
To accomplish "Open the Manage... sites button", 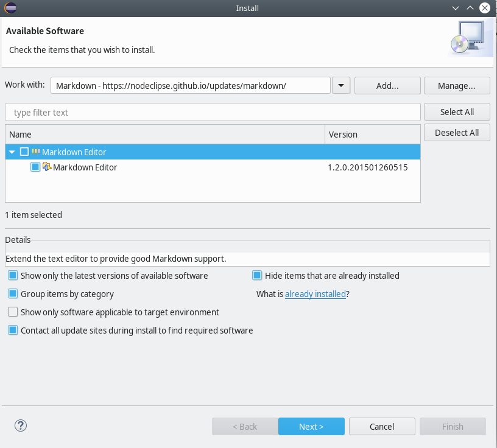I will 457,86.
